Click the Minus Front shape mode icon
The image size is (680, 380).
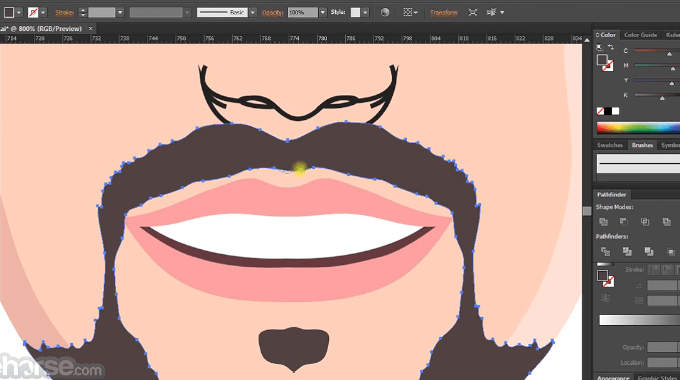[x=624, y=222]
